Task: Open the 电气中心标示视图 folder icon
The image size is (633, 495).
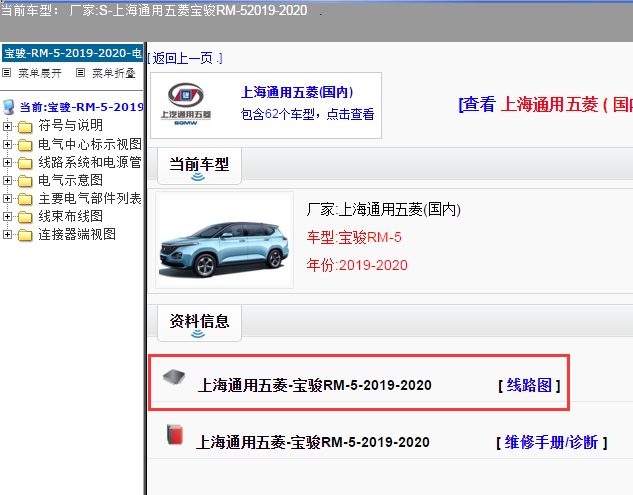Action: pyautogui.click(x=25, y=145)
